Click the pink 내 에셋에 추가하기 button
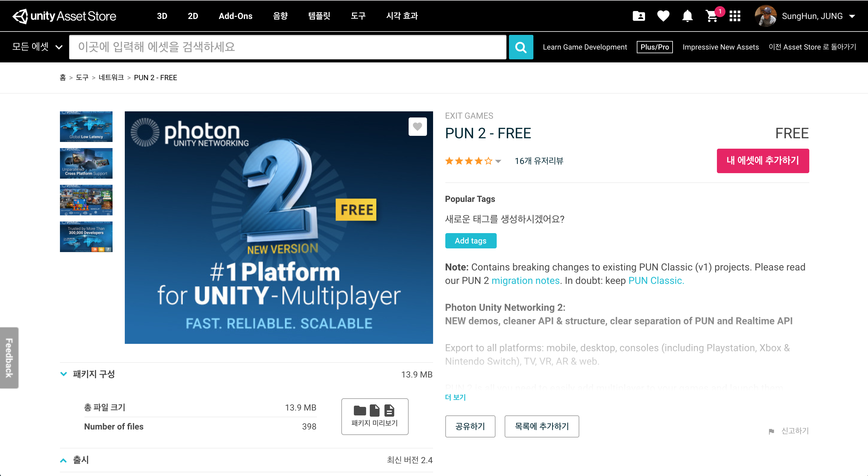Image resolution: width=868 pixels, height=476 pixels. 762,161
